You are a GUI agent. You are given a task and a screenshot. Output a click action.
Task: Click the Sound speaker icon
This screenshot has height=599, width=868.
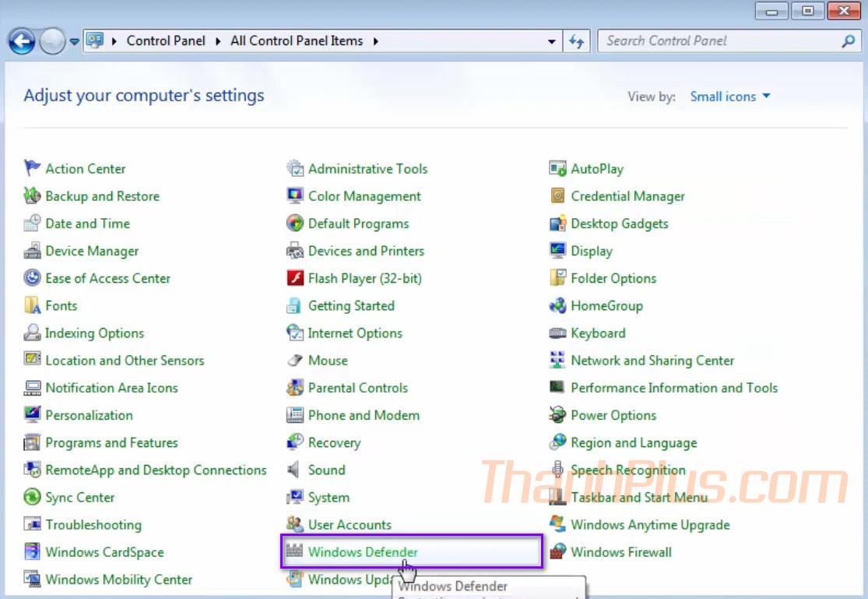pyautogui.click(x=295, y=470)
